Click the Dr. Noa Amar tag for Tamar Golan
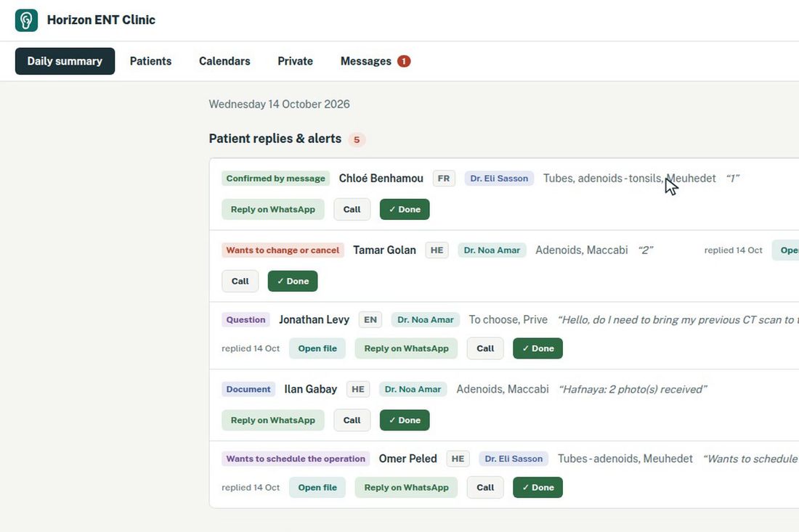This screenshot has height=532, width=799. tap(492, 250)
